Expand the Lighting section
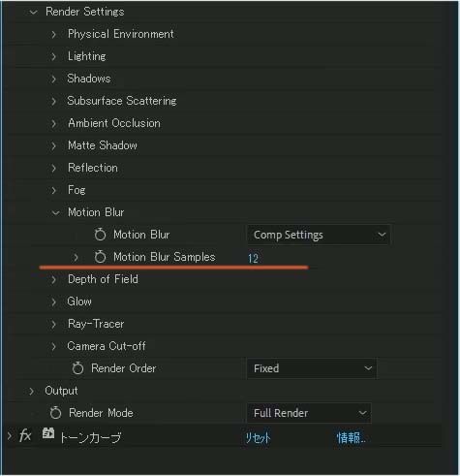Screen dimensions: 460x476 pyautogui.click(x=53, y=56)
